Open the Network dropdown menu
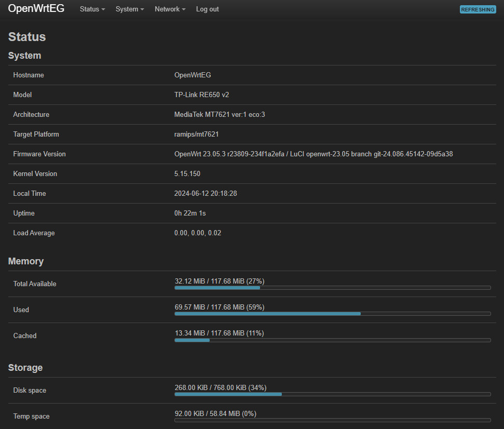Viewport: 504px width, 429px height. tap(170, 9)
